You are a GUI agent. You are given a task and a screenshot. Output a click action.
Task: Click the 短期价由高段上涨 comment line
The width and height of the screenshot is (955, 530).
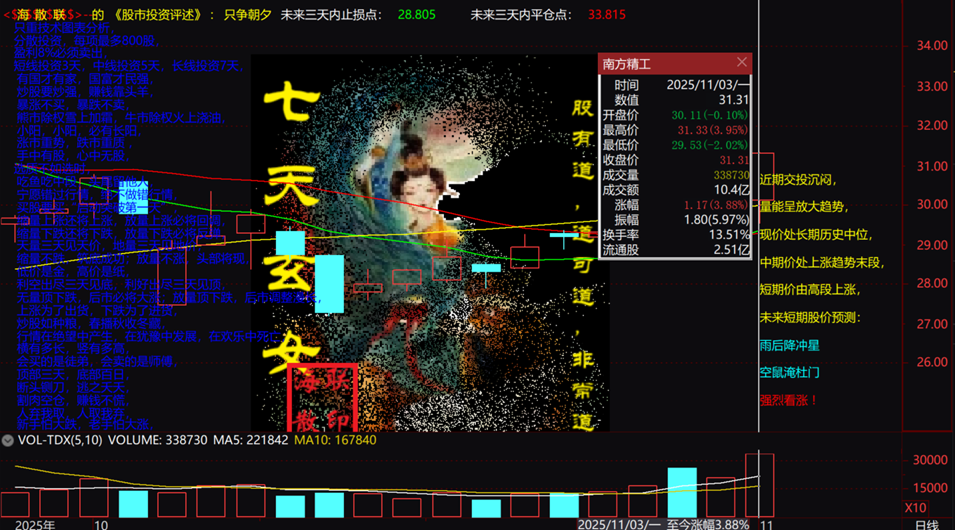810,289
